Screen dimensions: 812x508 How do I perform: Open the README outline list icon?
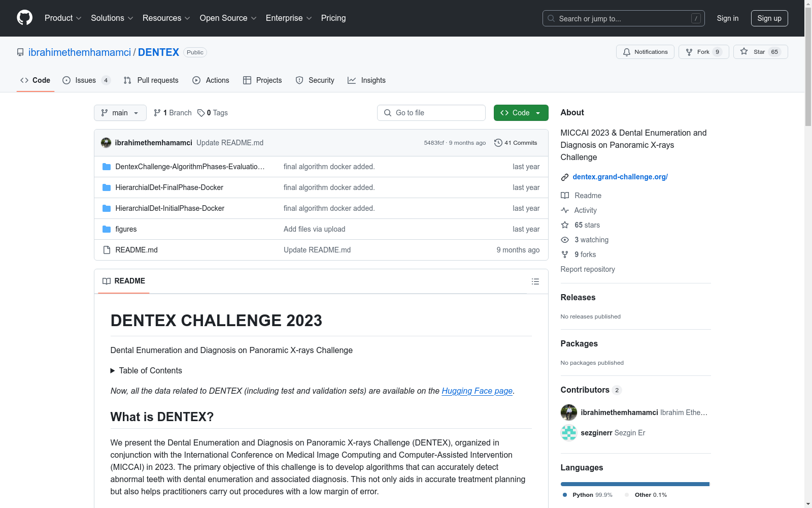(x=535, y=281)
